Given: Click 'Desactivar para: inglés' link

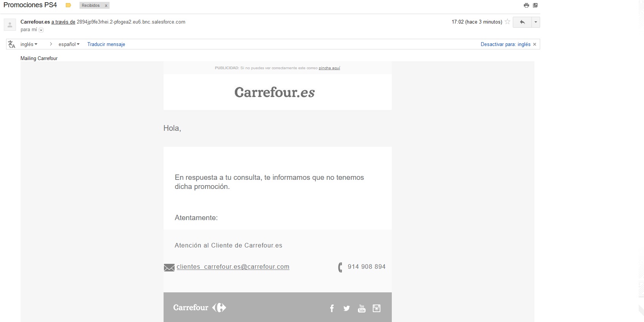Looking at the screenshot, I should pyautogui.click(x=506, y=44).
